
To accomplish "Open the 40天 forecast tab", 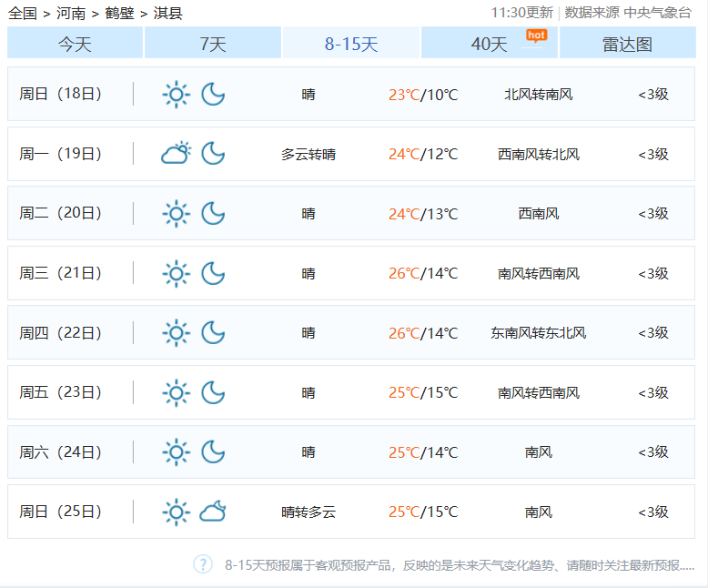I will [490, 44].
